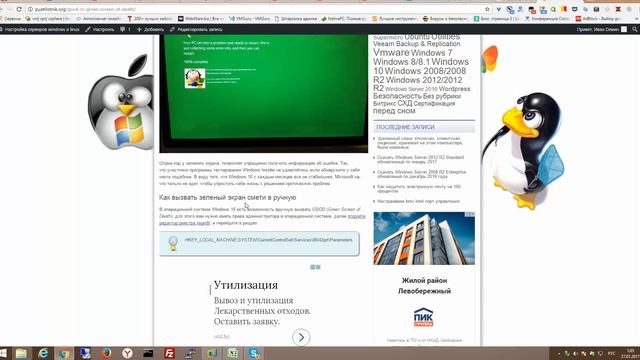Open Firefox from the taskbar

pyautogui.click(x=106, y=353)
